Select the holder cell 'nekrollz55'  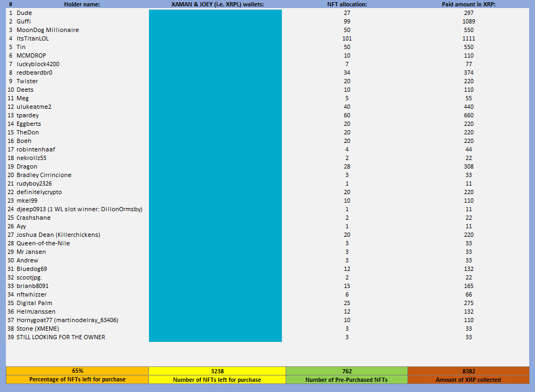click(32, 158)
